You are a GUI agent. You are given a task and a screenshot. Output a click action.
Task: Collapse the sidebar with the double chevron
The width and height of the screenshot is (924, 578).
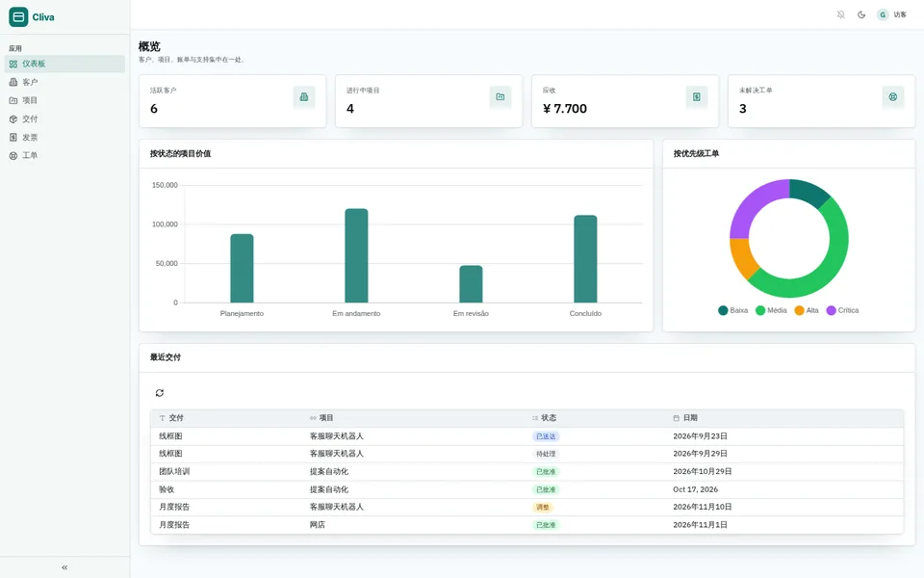[64, 567]
